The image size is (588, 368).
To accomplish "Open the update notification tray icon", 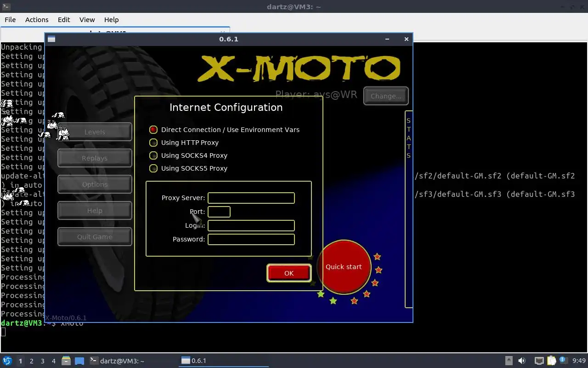I will tap(563, 361).
